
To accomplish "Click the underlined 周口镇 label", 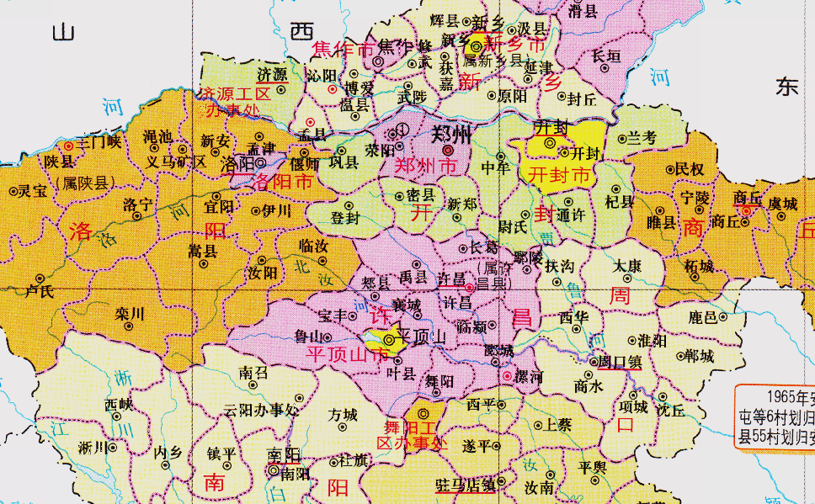I will (621, 362).
